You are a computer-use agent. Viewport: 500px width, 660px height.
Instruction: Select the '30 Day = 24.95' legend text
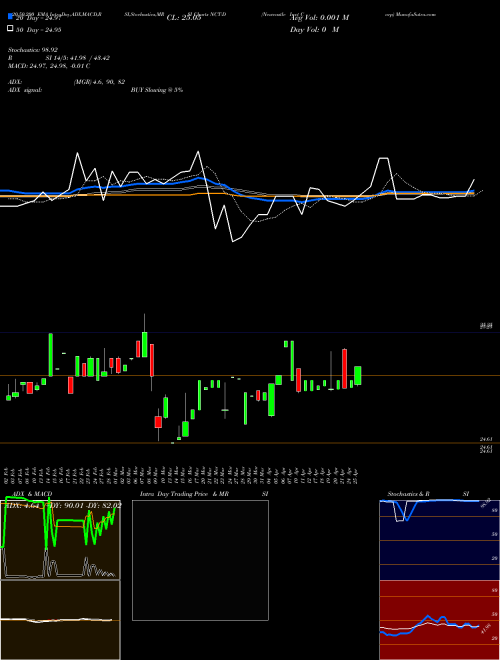(x=38, y=29)
